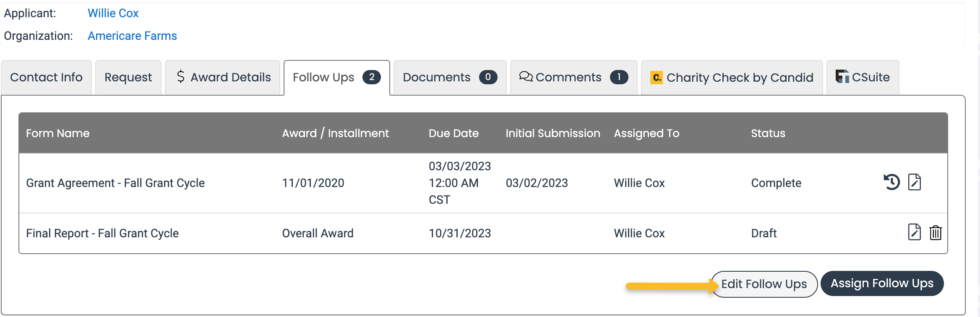Click the Candid logo icon
Screen dimensions: 980x317
coord(657,78)
